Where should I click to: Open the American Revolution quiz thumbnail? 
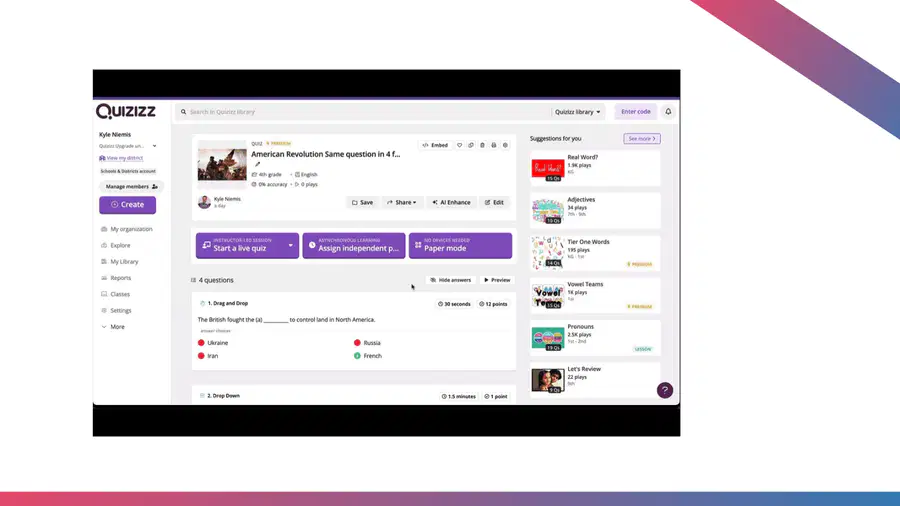click(222, 164)
